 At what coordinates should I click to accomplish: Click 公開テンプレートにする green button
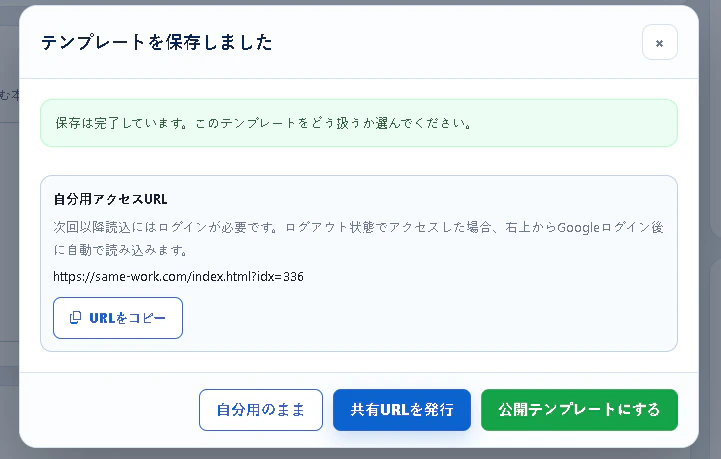coord(579,410)
